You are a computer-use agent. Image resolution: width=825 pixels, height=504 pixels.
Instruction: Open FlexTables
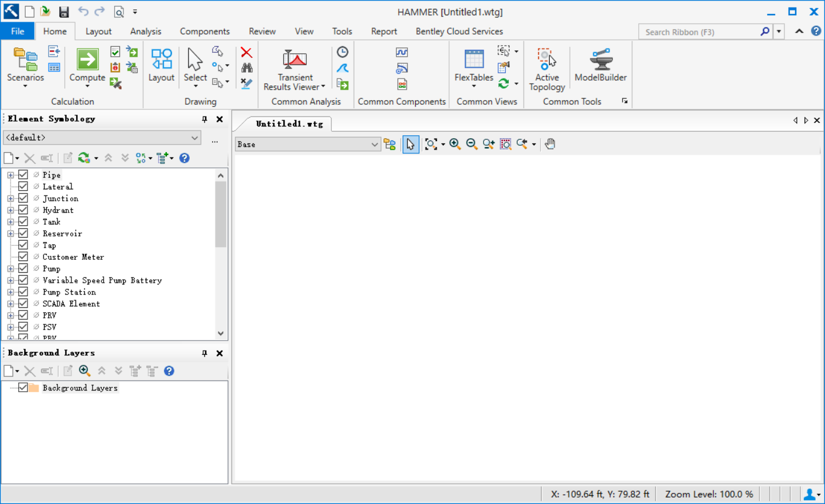coord(474,67)
